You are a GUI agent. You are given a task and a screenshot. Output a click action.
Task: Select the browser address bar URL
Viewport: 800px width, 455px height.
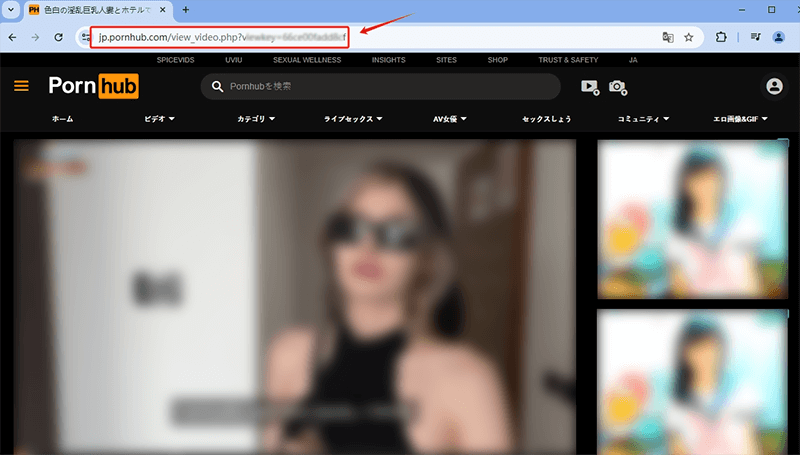coord(222,37)
